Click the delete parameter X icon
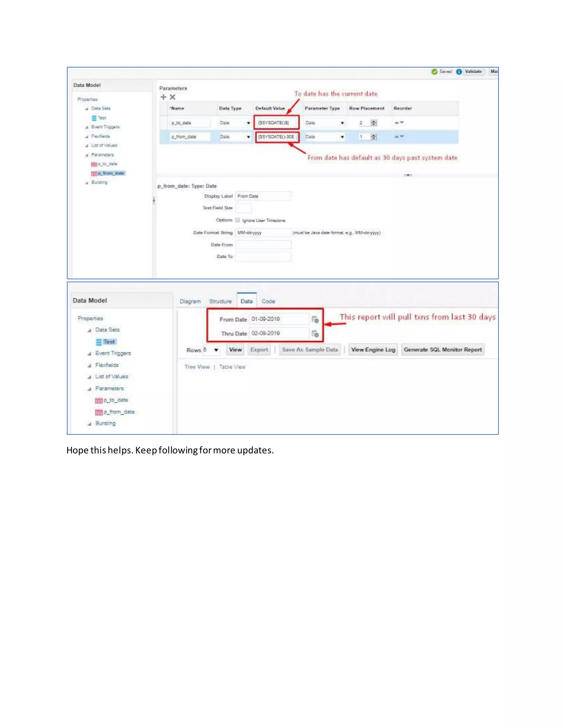The image size is (563, 728). [x=172, y=97]
